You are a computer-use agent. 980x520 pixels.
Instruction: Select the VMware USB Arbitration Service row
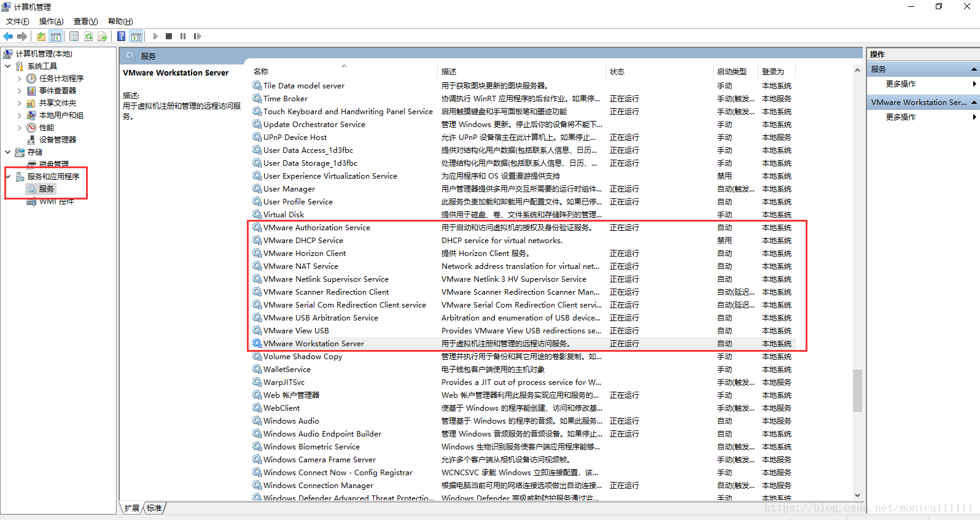(x=523, y=318)
